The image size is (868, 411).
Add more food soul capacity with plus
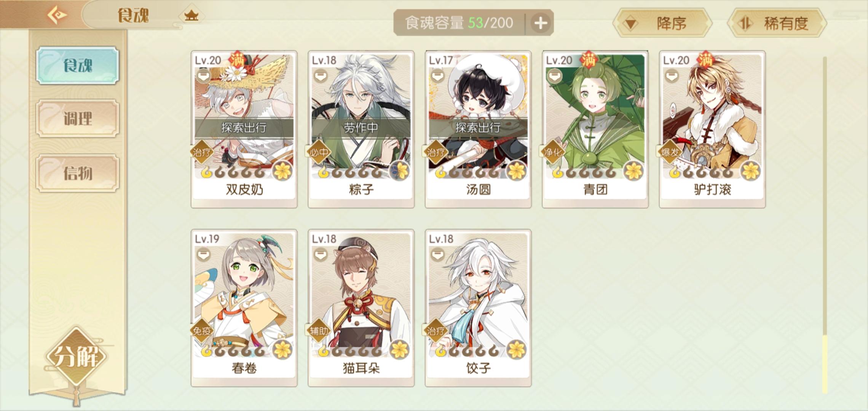[x=540, y=23]
